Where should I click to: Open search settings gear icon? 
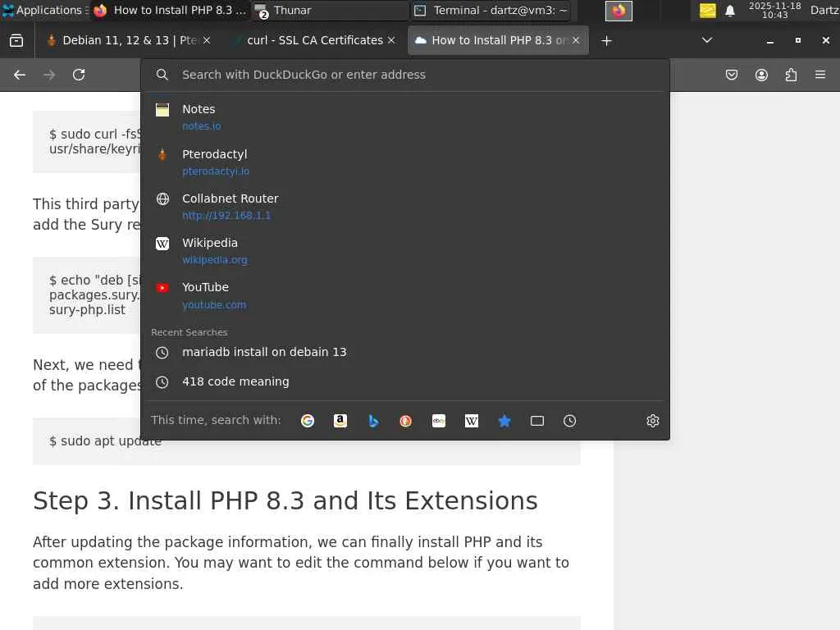(x=652, y=421)
